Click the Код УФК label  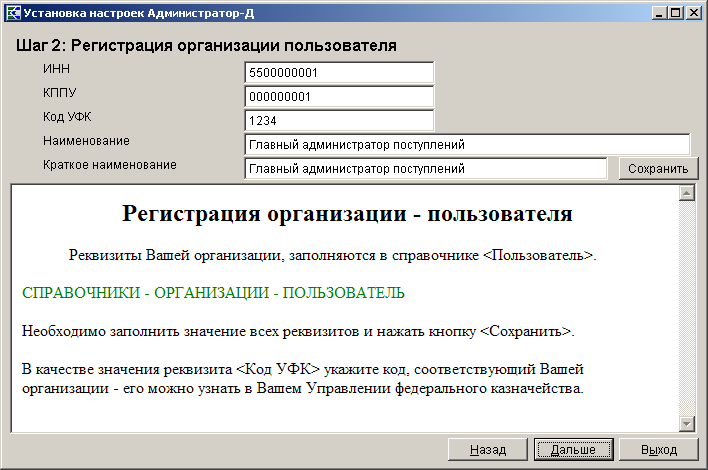pyautogui.click(x=67, y=116)
